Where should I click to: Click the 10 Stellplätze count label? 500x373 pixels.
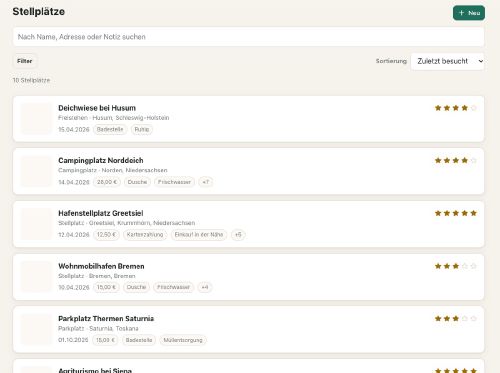(x=31, y=80)
